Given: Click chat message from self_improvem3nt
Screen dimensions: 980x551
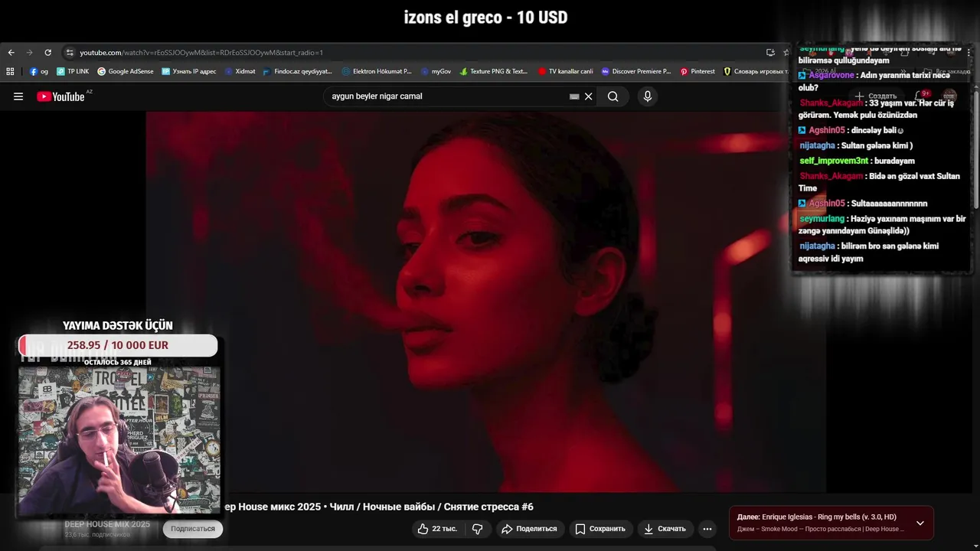Looking at the screenshot, I should tap(857, 161).
